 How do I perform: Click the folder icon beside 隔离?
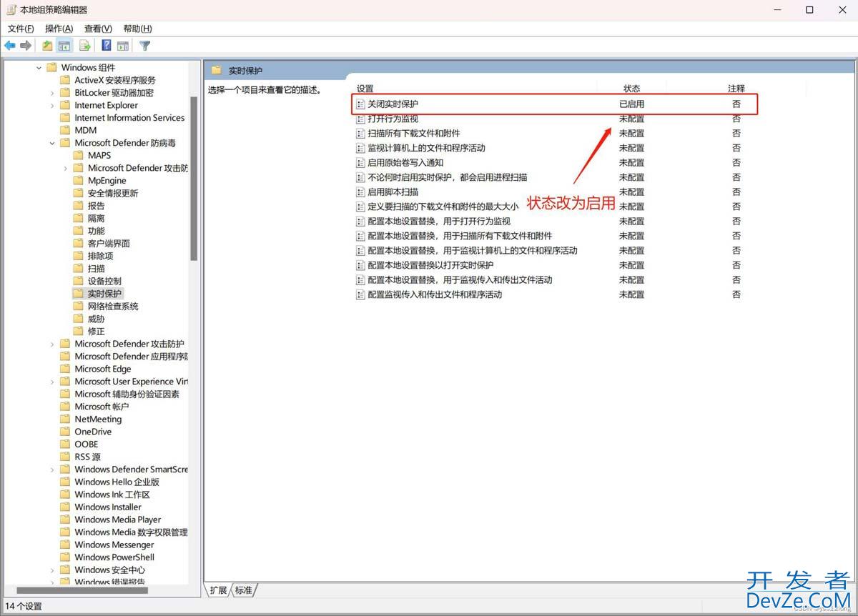79,218
